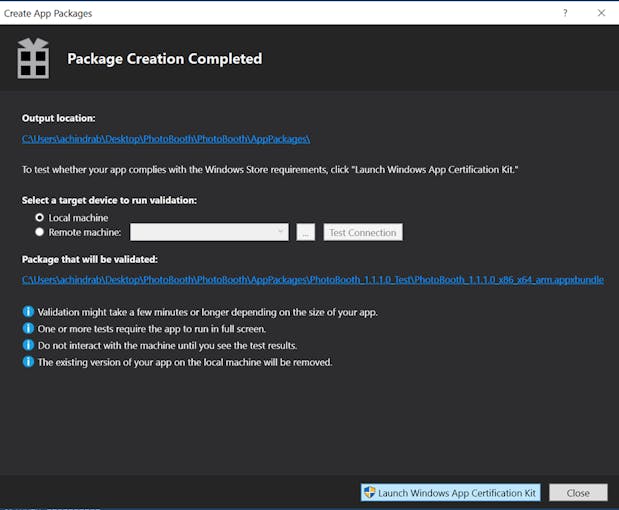The width and height of the screenshot is (619, 510).
Task: Click info icon beside validation time note
Action: pos(28,312)
